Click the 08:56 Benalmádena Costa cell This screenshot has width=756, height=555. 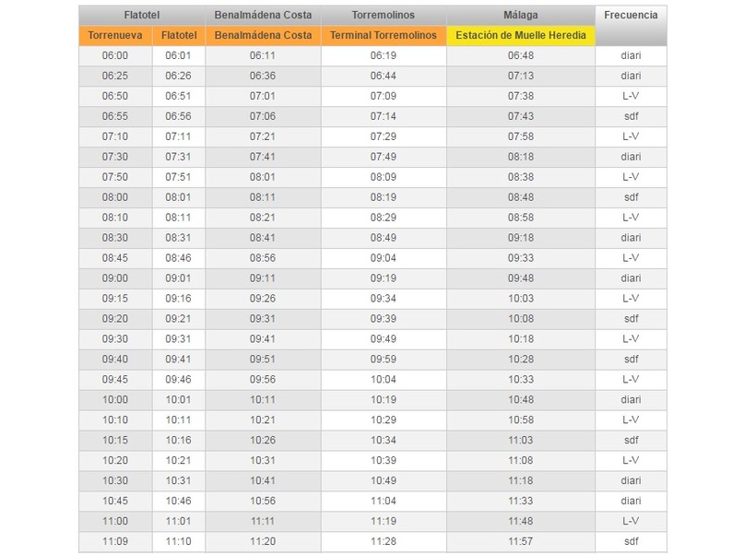tap(263, 258)
